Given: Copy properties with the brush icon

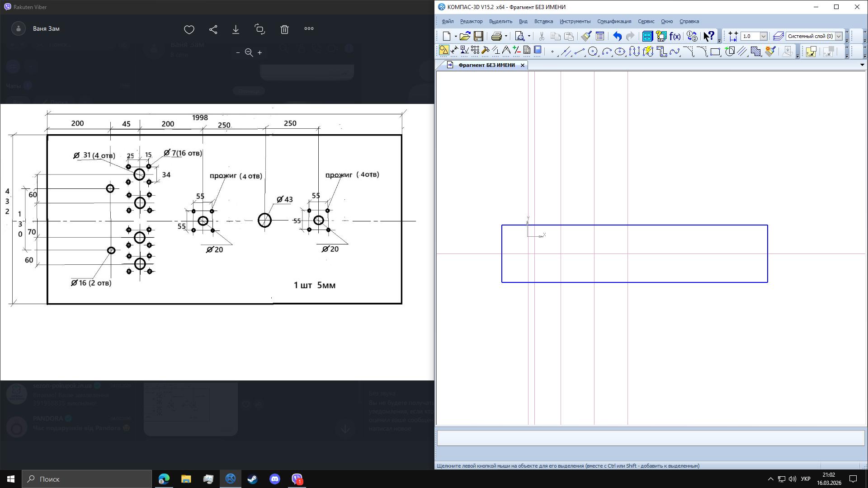Looking at the screenshot, I should pos(586,36).
